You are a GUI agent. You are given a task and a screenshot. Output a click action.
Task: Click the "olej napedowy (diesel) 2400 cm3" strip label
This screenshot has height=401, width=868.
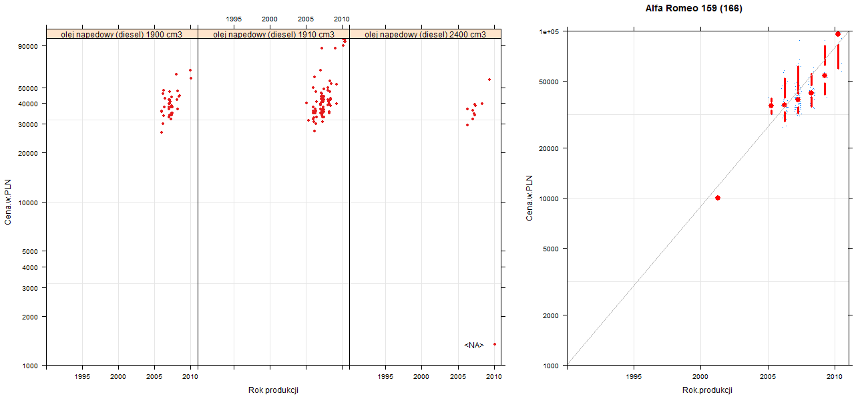pyautogui.click(x=425, y=34)
